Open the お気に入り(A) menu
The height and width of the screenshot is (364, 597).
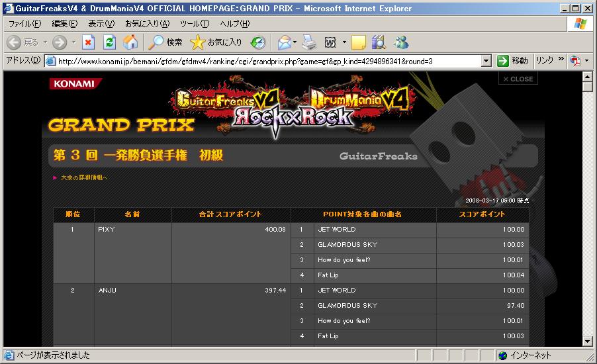click(x=148, y=24)
